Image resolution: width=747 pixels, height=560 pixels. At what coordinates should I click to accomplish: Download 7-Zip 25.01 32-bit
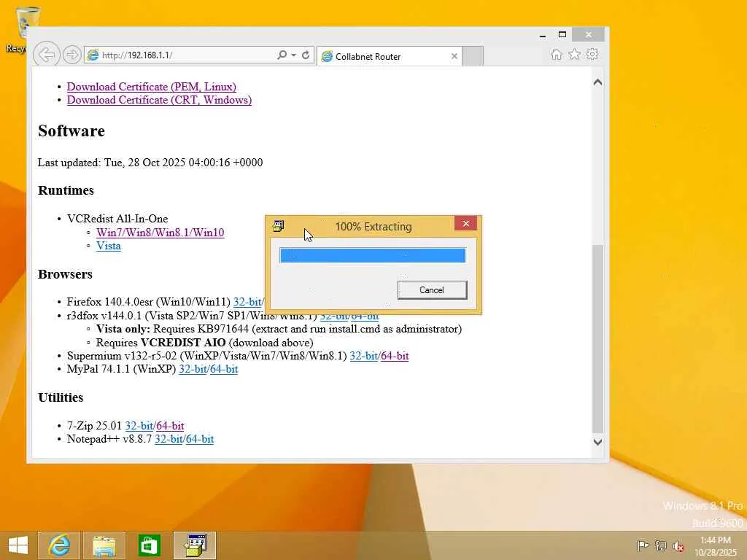click(x=139, y=426)
